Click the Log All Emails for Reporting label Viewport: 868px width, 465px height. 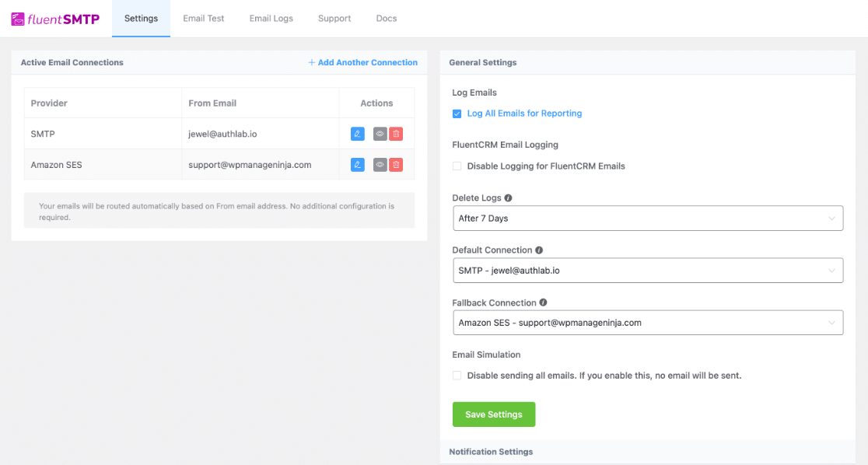point(524,114)
